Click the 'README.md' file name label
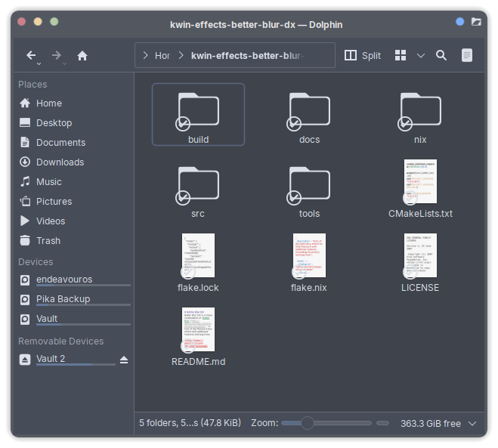Viewport: 498px width, 448px height. [x=199, y=362]
